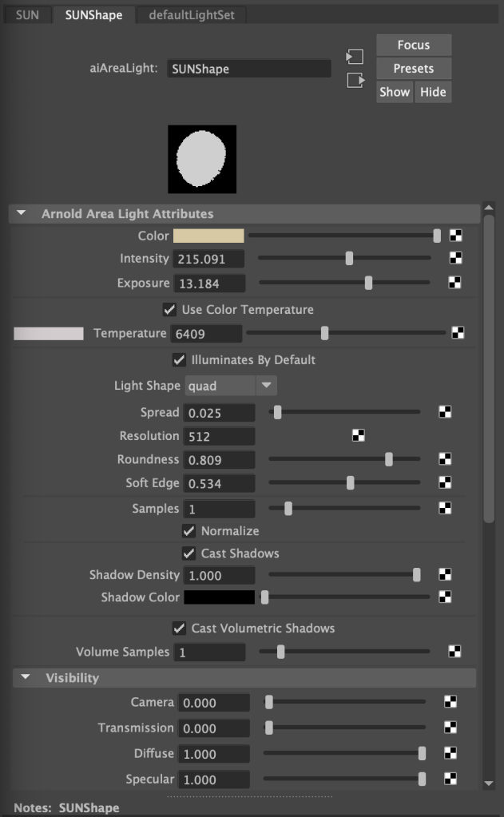Switch to the SUN tab
504x817 pixels.
click(27, 15)
